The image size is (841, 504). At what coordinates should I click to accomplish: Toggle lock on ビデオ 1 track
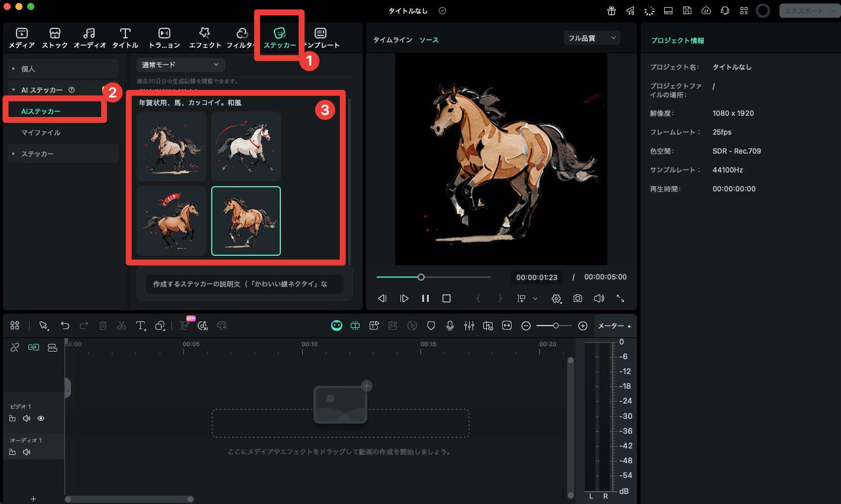[x=12, y=418]
